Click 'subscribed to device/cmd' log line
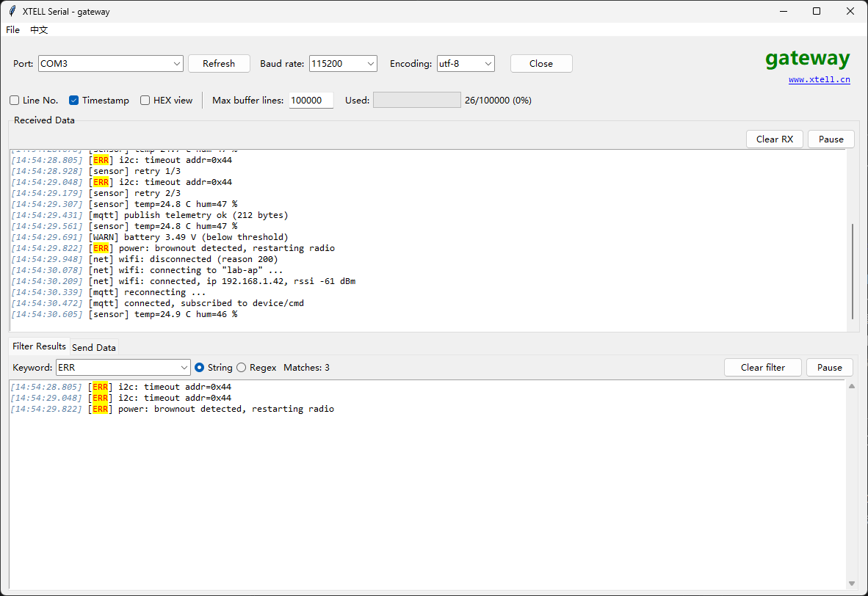This screenshot has width=868, height=596. (157, 303)
